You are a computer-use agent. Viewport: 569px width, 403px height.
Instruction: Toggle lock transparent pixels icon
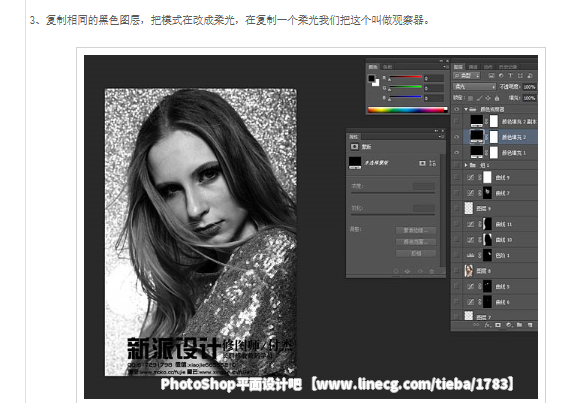[x=470, y=98]
